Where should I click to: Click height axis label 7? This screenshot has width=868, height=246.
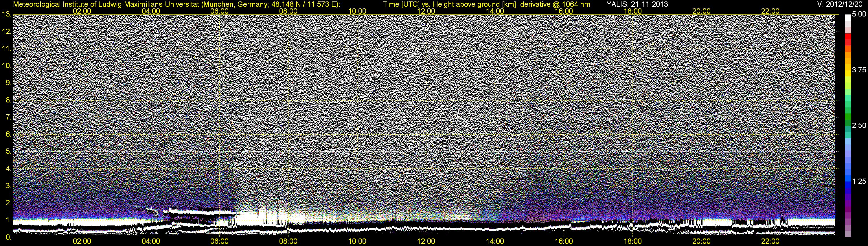(x=8, y=117)
